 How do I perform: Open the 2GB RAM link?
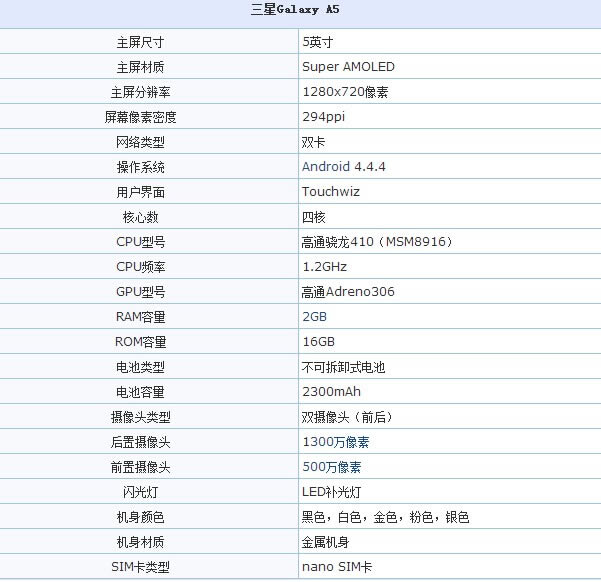[314, 317]
